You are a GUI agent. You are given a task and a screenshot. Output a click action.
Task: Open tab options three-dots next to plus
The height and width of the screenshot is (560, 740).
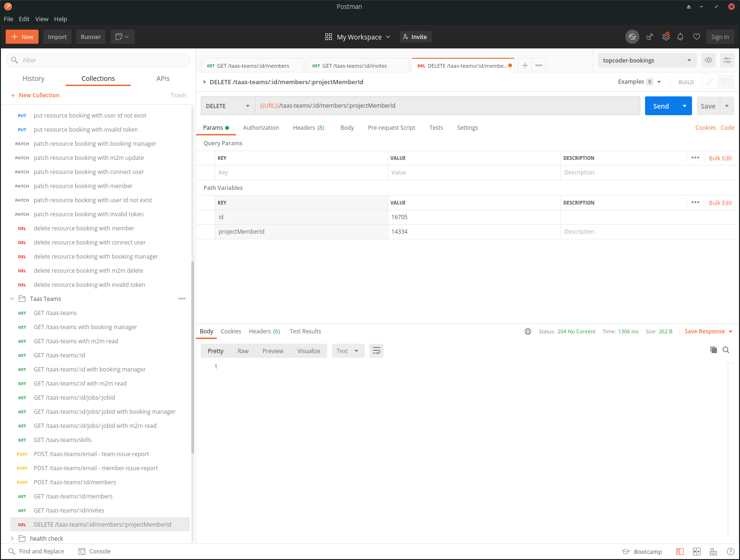[539, 65]
